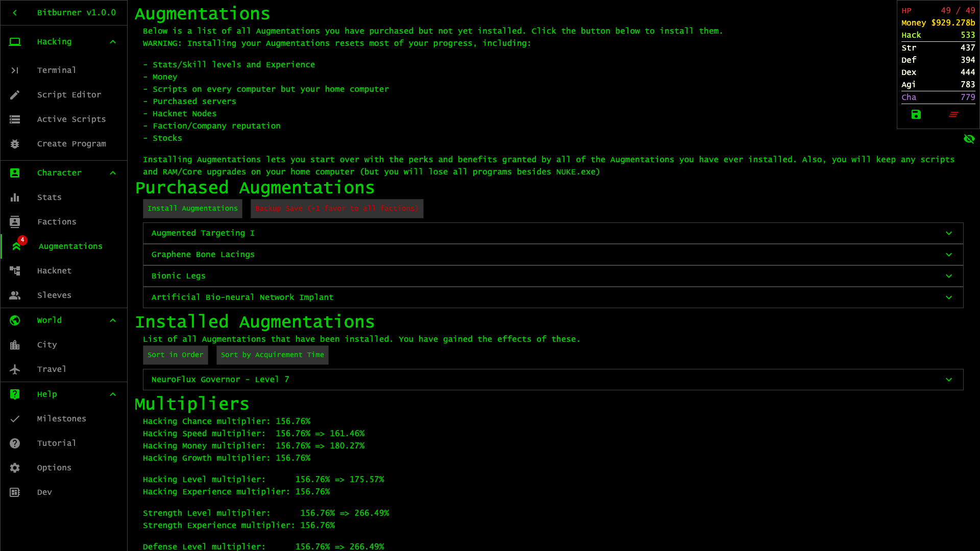Viewport: 980px width, 551px height.
Task: Expand the NeuroFlux Governor Level 7 entry
Action: [948, 380]
